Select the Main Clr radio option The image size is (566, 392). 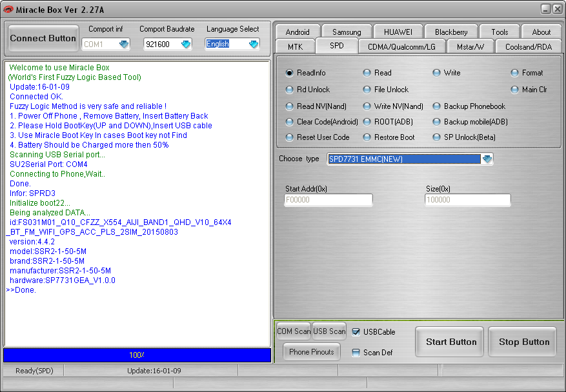529,90
